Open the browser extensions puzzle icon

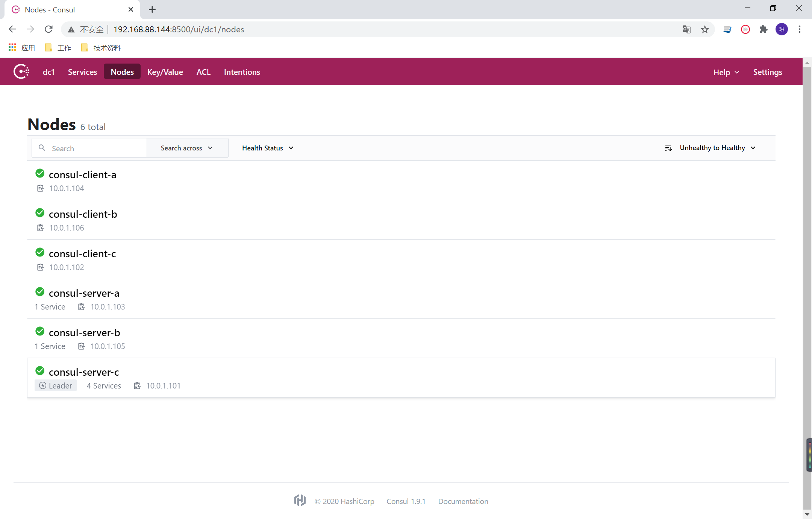pos(764,29)
